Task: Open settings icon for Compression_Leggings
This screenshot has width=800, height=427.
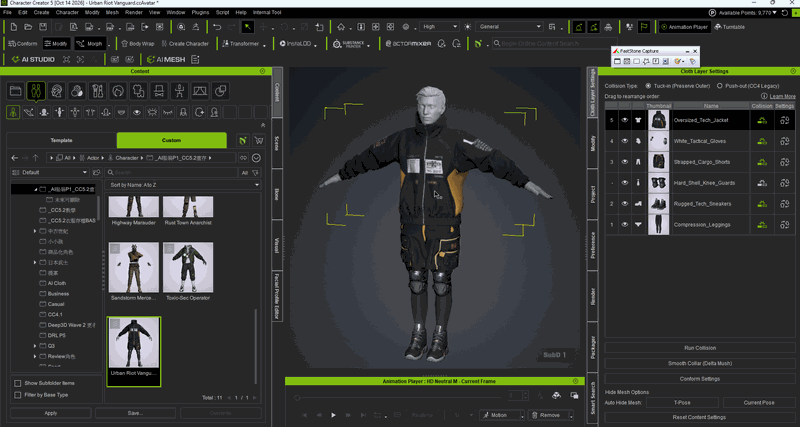Action: click(785, 225)
